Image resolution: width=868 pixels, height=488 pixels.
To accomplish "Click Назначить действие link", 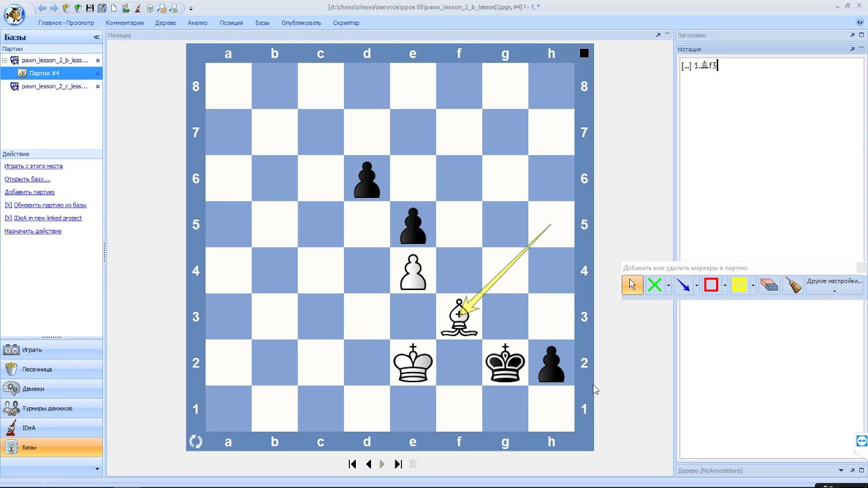I will 33,231.
